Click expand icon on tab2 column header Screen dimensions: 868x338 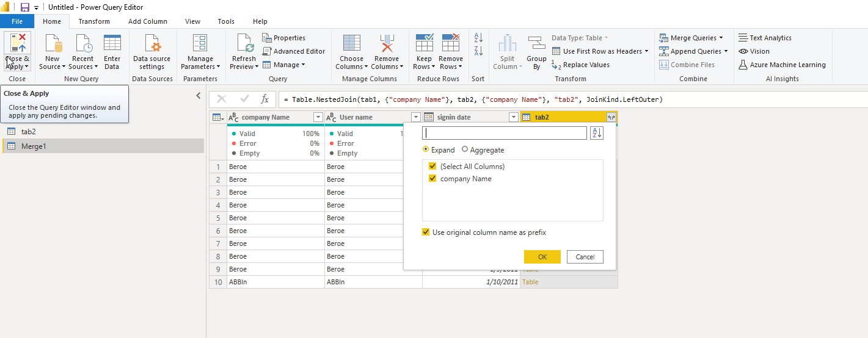611,117
